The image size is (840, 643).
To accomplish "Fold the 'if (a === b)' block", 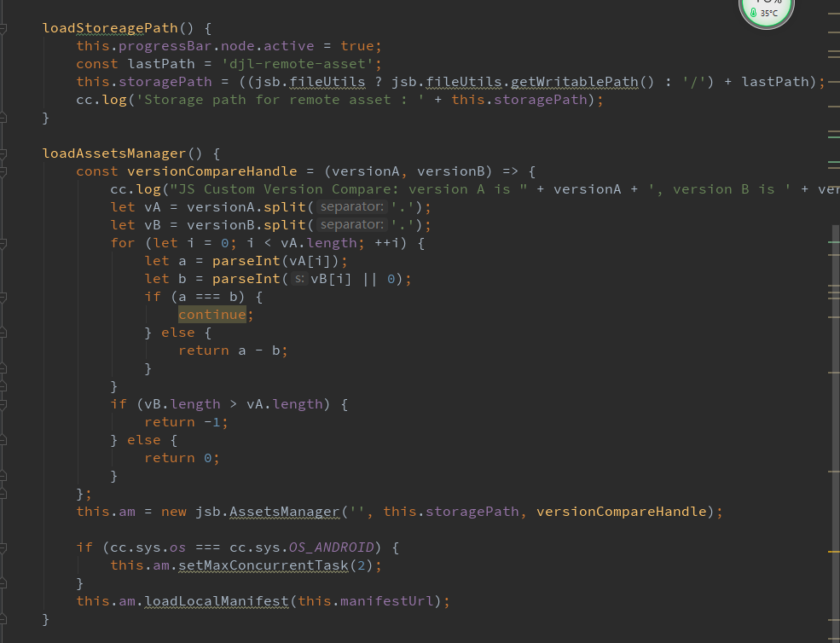I will point(3,297).
